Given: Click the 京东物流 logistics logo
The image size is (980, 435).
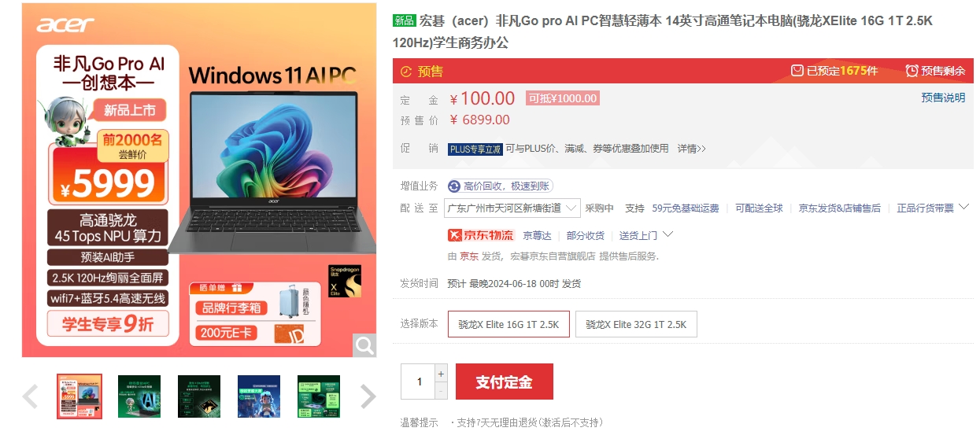Looking at the screenshot, I should point(481,235).
